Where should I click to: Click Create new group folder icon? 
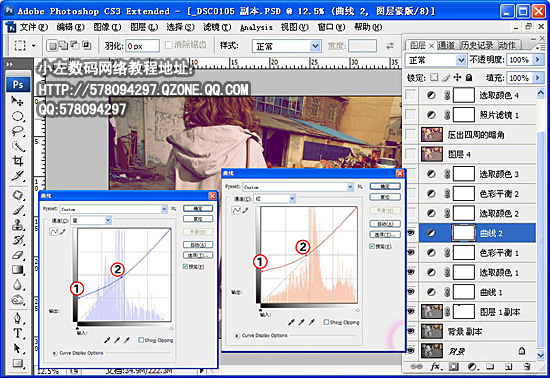pyautogui.click(x=490, y=367)
